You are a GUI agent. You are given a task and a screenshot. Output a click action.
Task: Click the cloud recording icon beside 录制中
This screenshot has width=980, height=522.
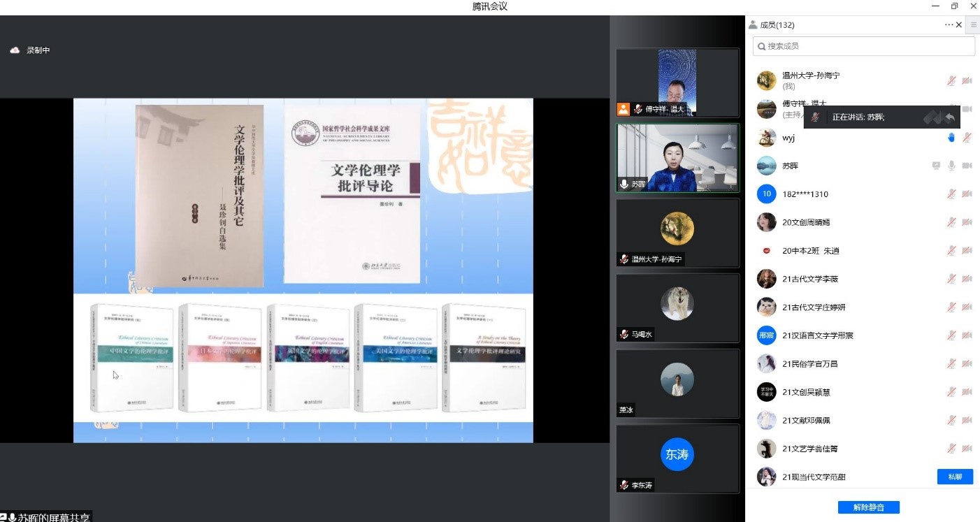tap(15, 50)
